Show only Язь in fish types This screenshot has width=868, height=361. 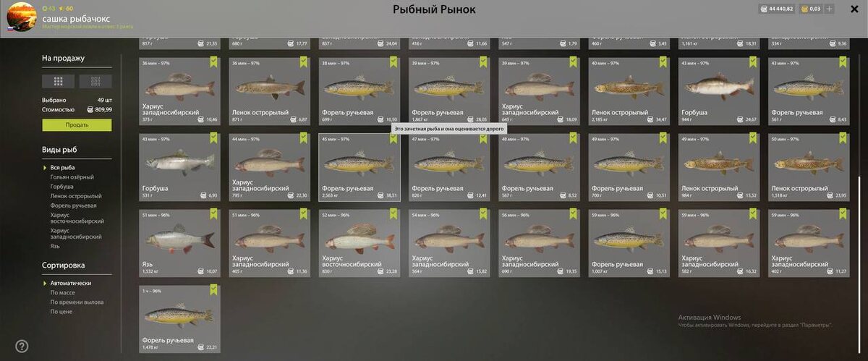point(55,245)
